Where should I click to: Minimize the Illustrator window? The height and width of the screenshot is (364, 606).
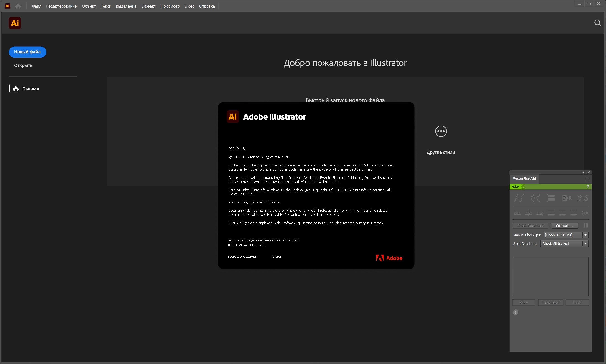(580, 4)
